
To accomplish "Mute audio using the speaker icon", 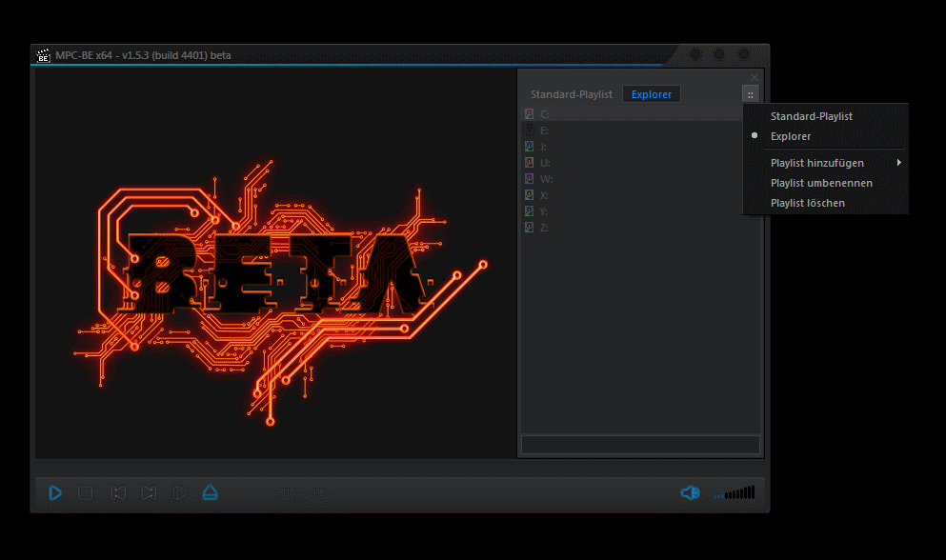I will (x=690, y=492).
